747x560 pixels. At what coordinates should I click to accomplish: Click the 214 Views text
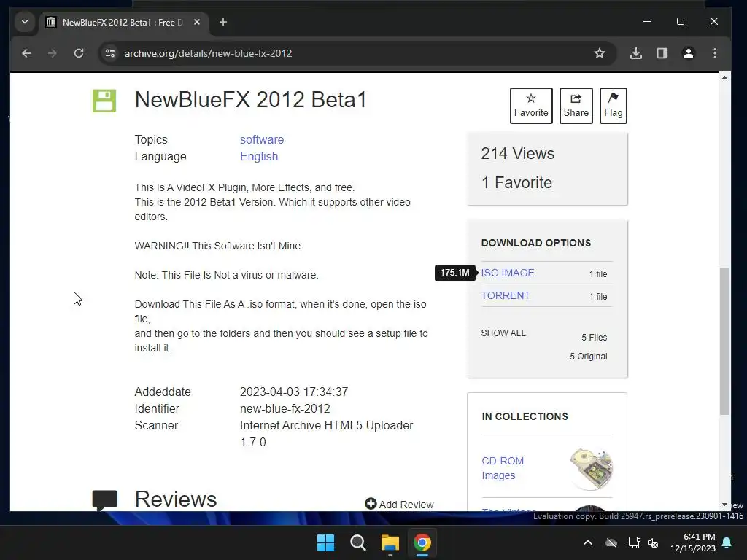518,153
